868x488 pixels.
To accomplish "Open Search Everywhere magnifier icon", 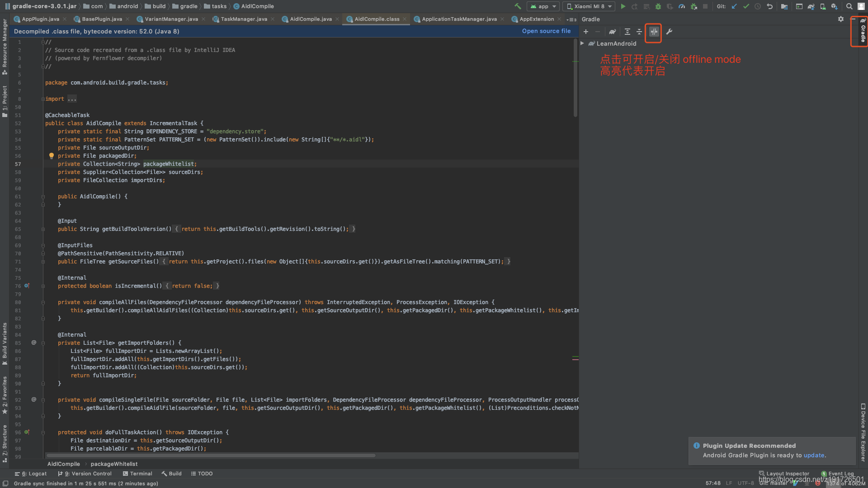I will click(x=849, y=6).
